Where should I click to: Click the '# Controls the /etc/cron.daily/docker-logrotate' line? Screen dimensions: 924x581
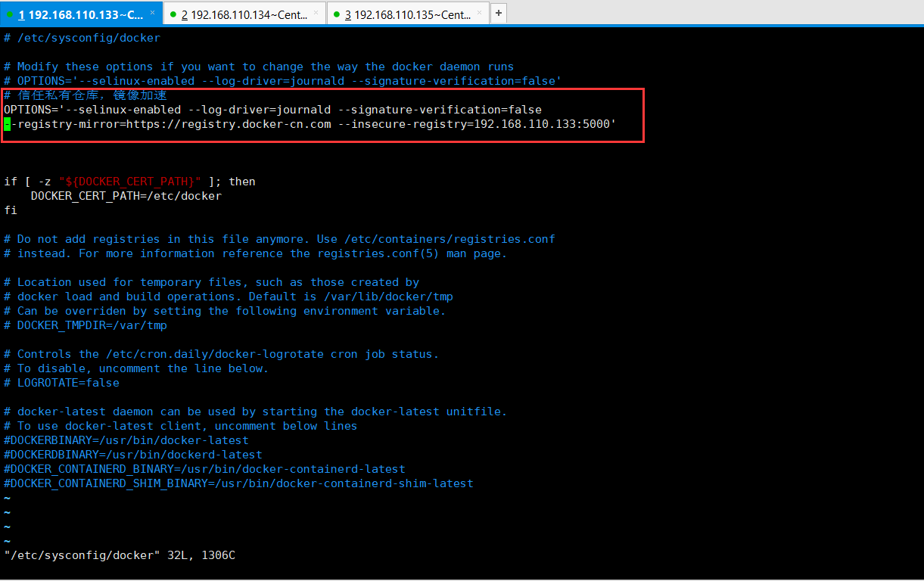coord(222,354)
